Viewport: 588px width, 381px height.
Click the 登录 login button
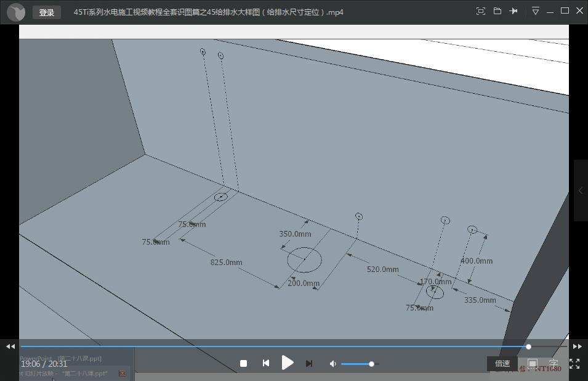click(47, 12)
